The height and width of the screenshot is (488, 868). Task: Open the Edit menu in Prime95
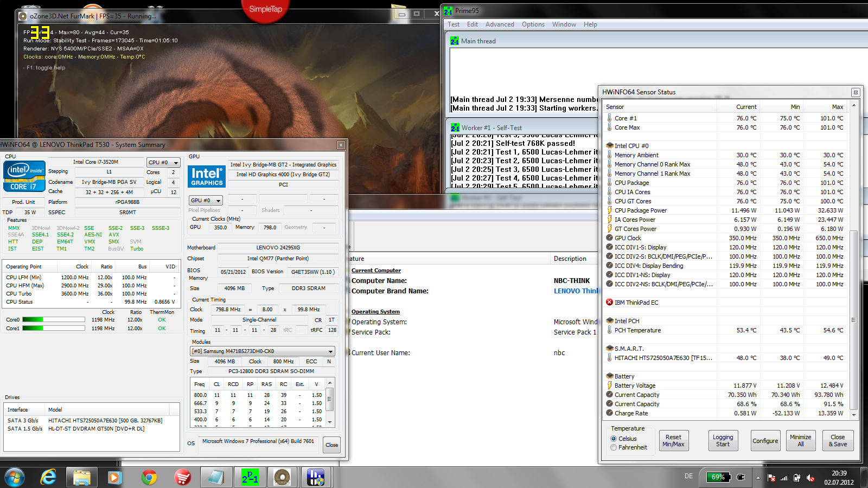click(x=473, y=24)
